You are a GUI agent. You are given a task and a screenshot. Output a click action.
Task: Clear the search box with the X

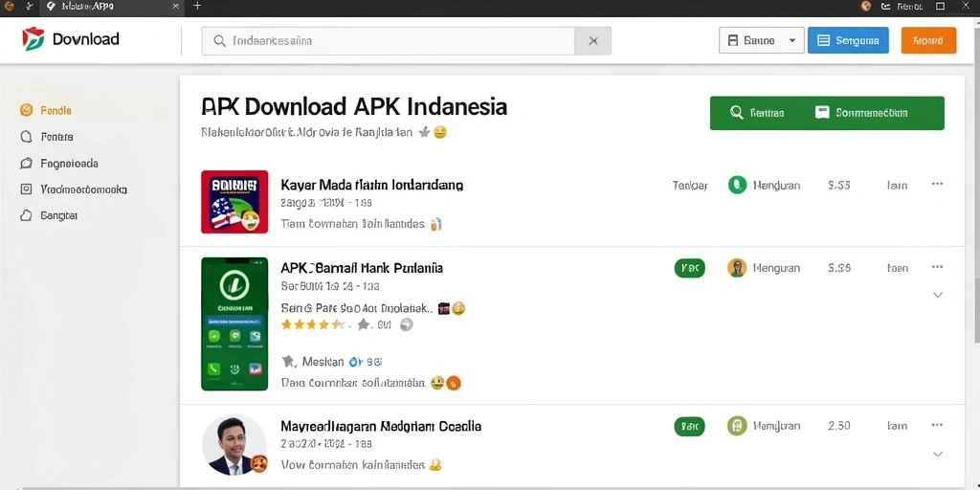[593, 40]
